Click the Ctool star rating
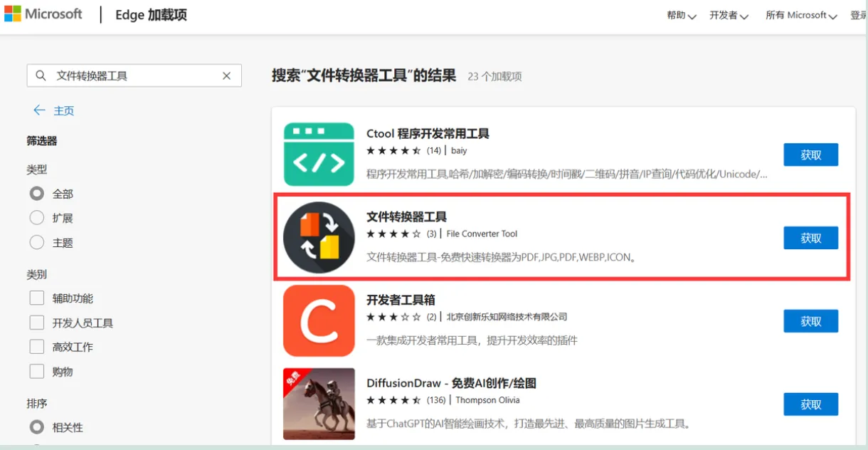This screenshot has height=450, width=868. point(393,150)
